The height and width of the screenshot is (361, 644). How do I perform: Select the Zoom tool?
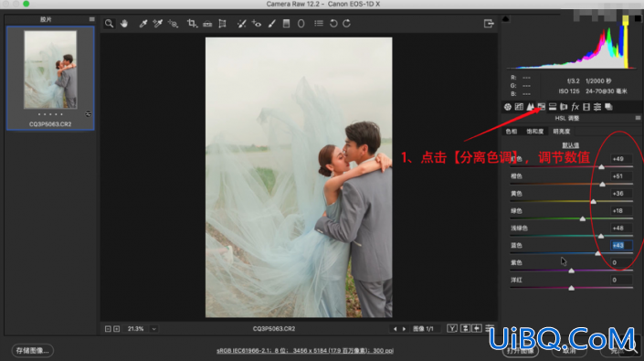(x=109, y=24)
